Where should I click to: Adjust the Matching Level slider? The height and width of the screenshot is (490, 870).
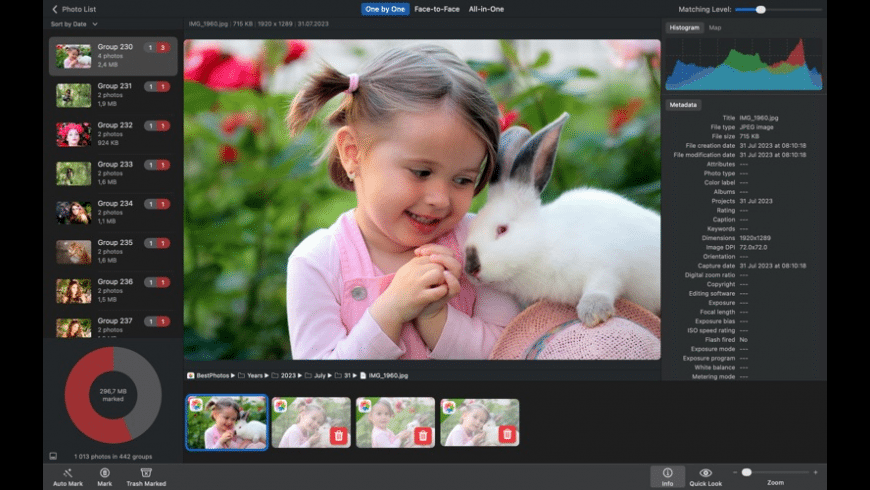point(760,9)
